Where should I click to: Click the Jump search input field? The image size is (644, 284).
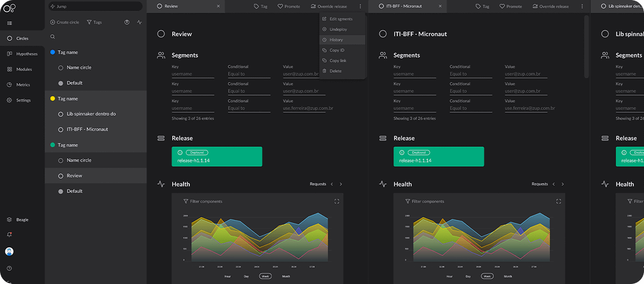(96, 6)
